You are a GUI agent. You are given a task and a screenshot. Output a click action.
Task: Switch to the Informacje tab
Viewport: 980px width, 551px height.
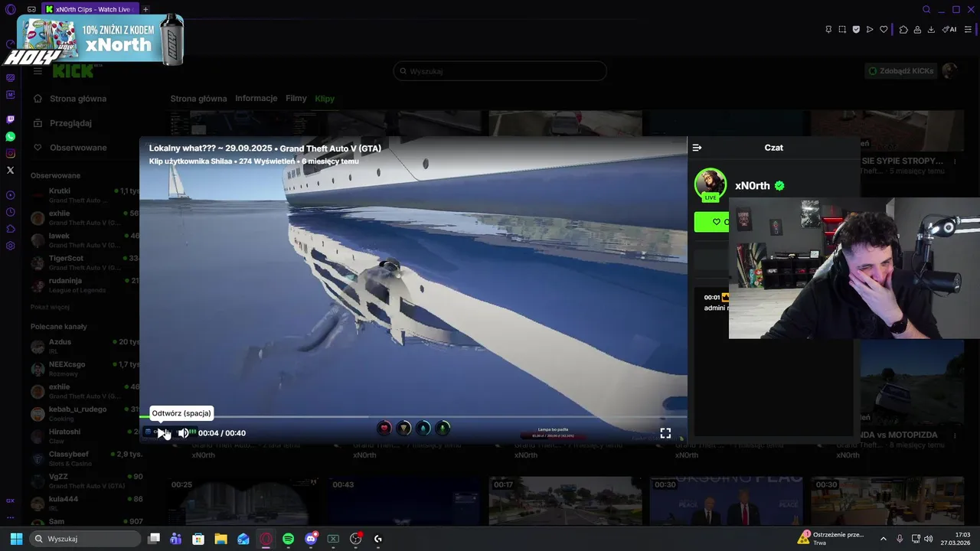pyautogui.click(x=256, y=99)
